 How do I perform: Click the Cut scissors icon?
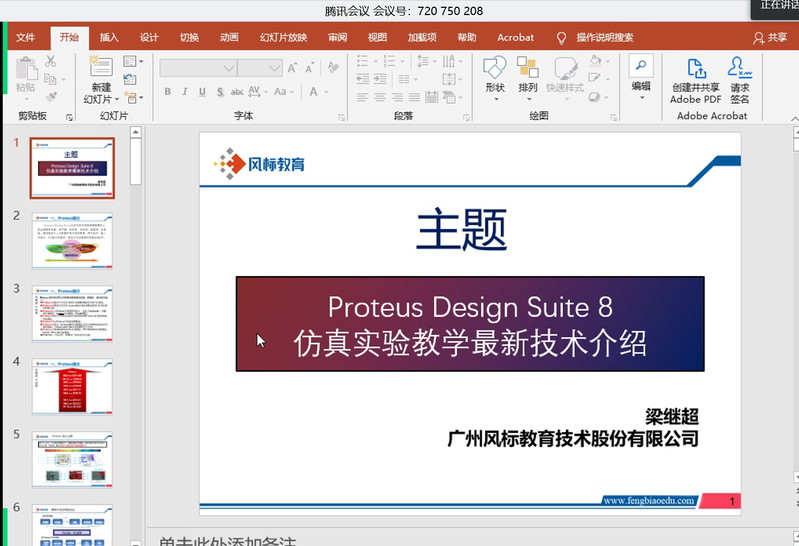[x=50, y=62]
